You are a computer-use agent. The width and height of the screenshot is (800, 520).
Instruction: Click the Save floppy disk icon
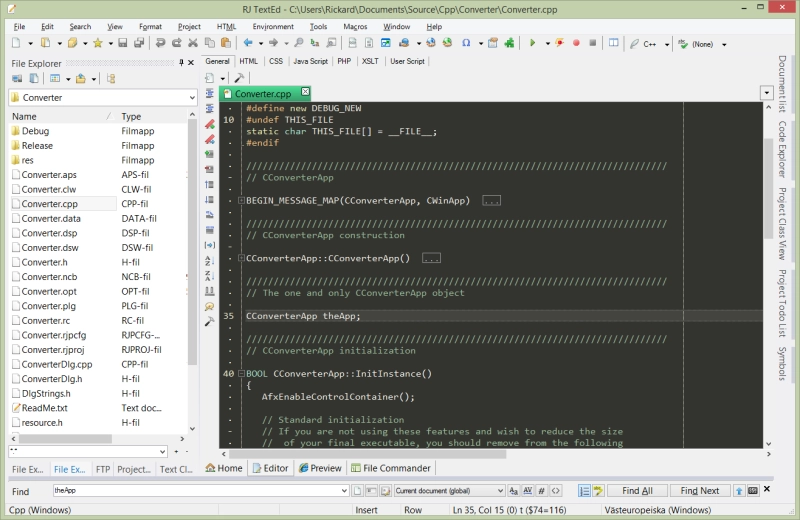(122, 43)
